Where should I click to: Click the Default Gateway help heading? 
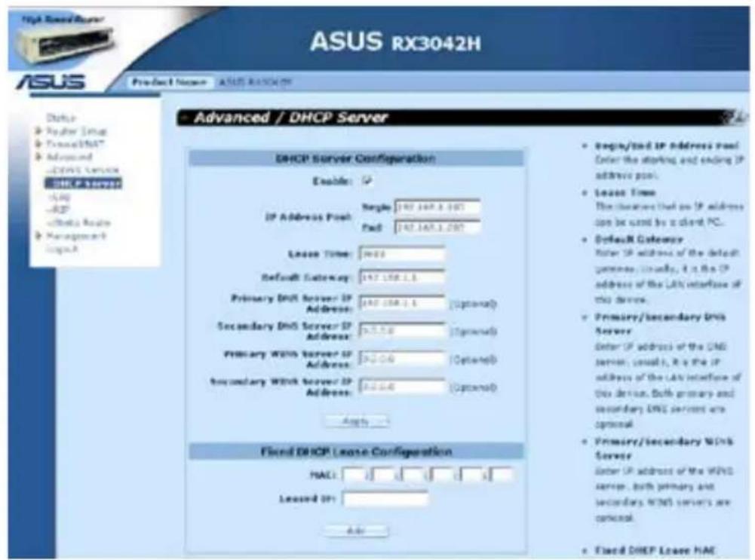click(x=639, y=239)
